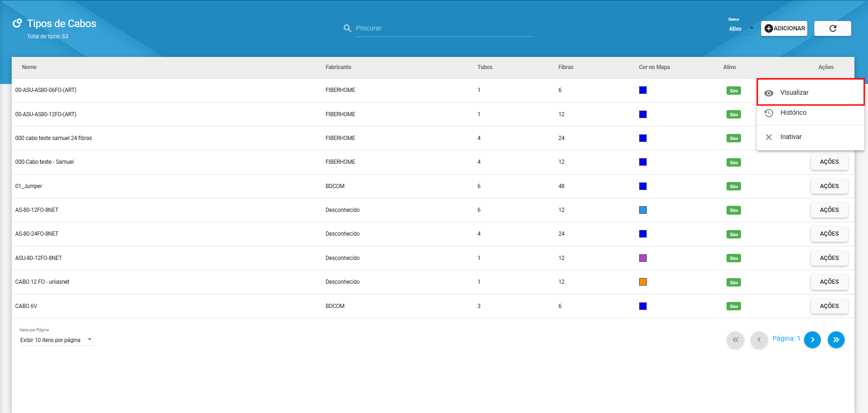The width and height of the screenshot is (868, 413).
Task: Click the refresh icon button
Action: tap(833, 28)
